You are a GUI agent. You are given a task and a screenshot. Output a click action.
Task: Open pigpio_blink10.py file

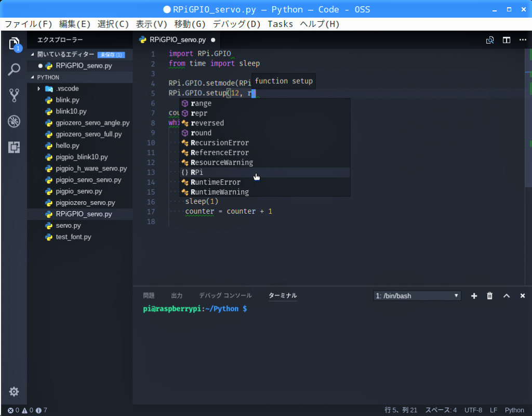80,157
